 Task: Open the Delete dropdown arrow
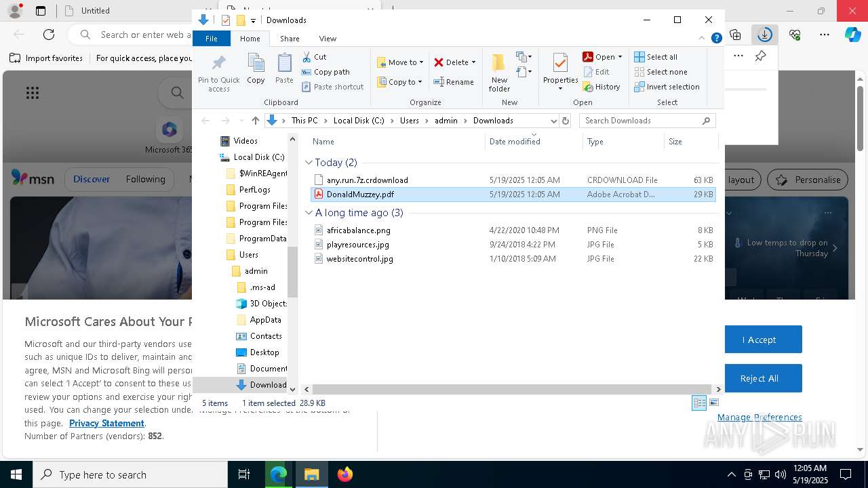pos(473,62)
